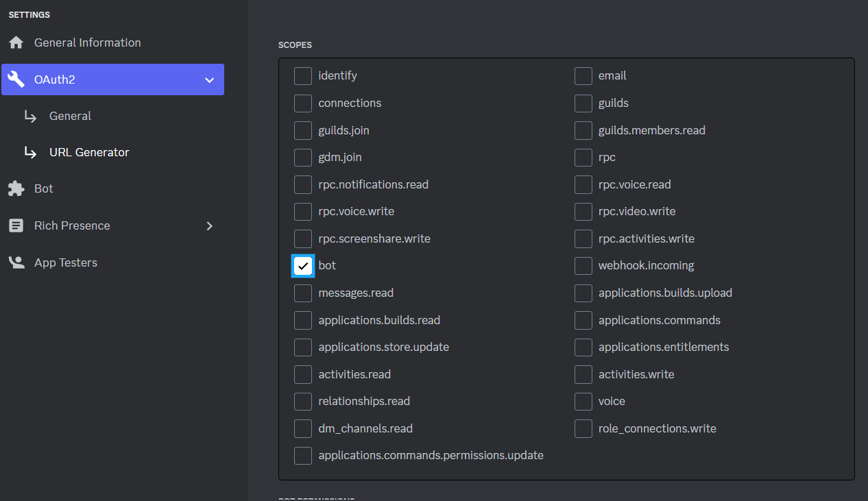The width and height of the screenshot is (868, 501).
Task: Tick rpc.activities.write checkbox
Action: tap(583, 239)
